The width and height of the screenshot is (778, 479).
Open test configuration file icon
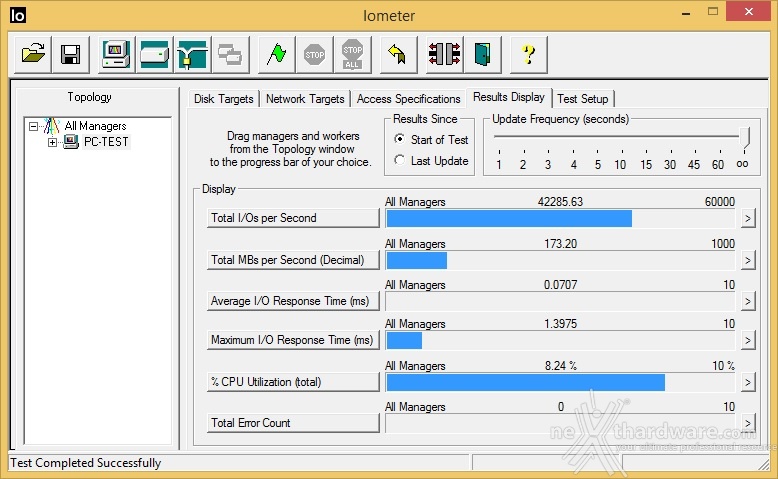click(x=33, y=55)
